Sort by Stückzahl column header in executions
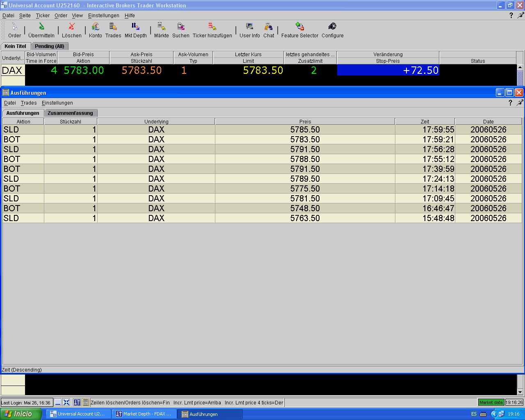 (x=71, y=121)
